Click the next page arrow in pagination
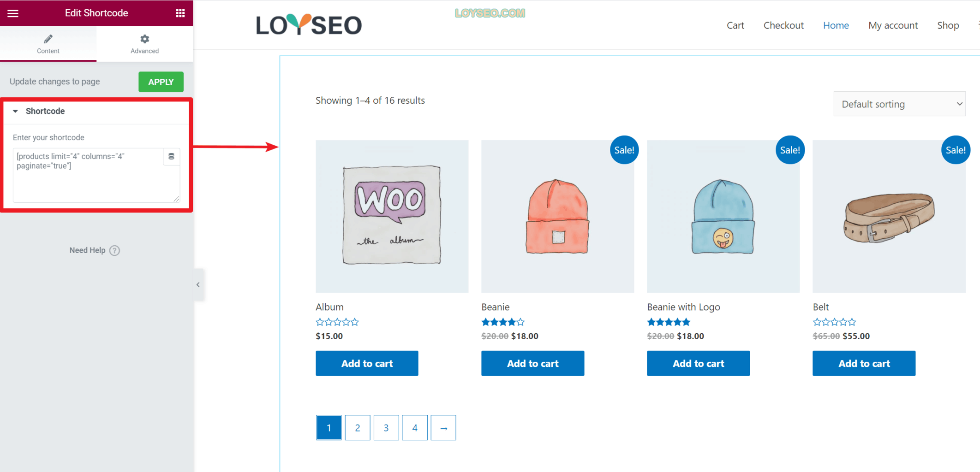Image resolution: width=980 pixels, height=472 pixels. 443,428
